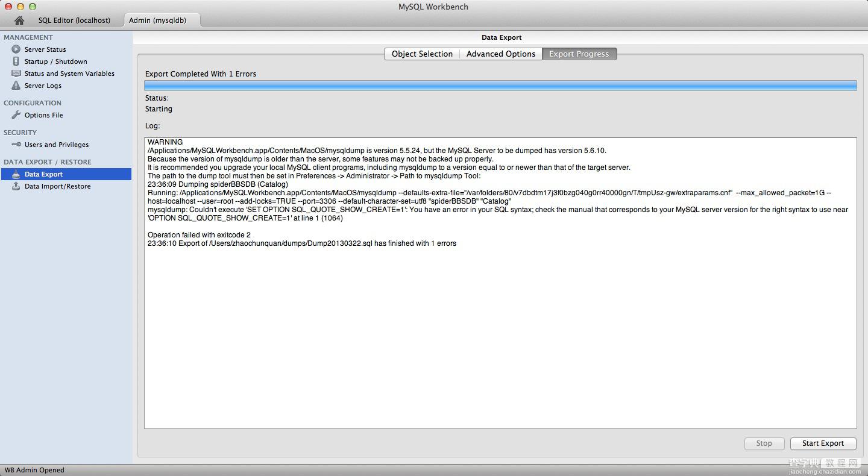Click the Startup / Shutdown icon
This screenshot has height=476, width=868.
point(16,61)
